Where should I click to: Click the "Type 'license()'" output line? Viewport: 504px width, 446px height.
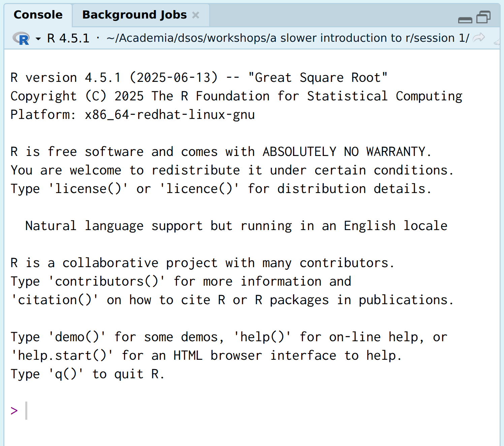[x=221, y=189]
